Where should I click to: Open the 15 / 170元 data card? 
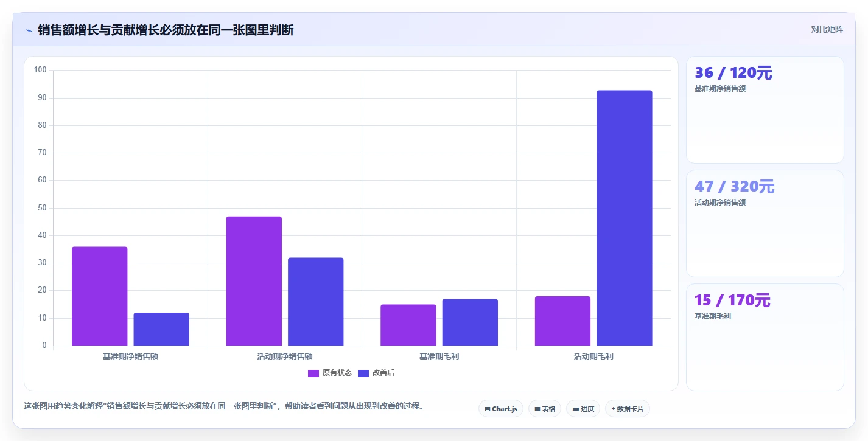765,337
